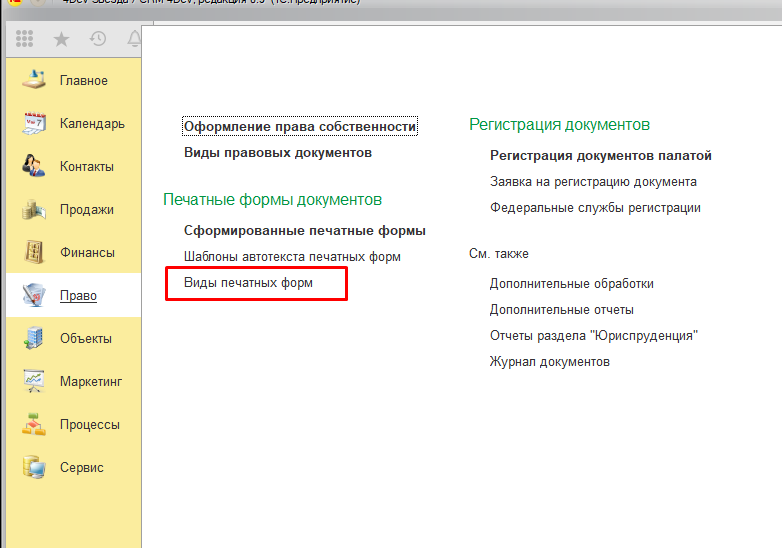
Task: Open Журнал документов link
Action: click(x=549, y=362)
